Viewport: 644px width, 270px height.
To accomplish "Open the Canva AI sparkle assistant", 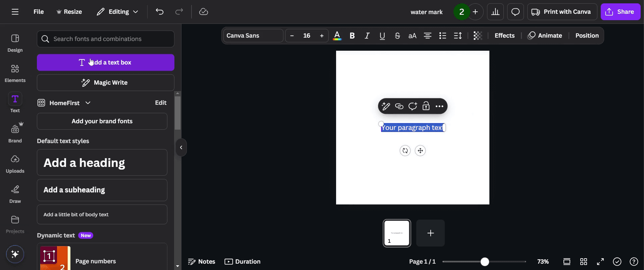I will [x=15, y=254].
